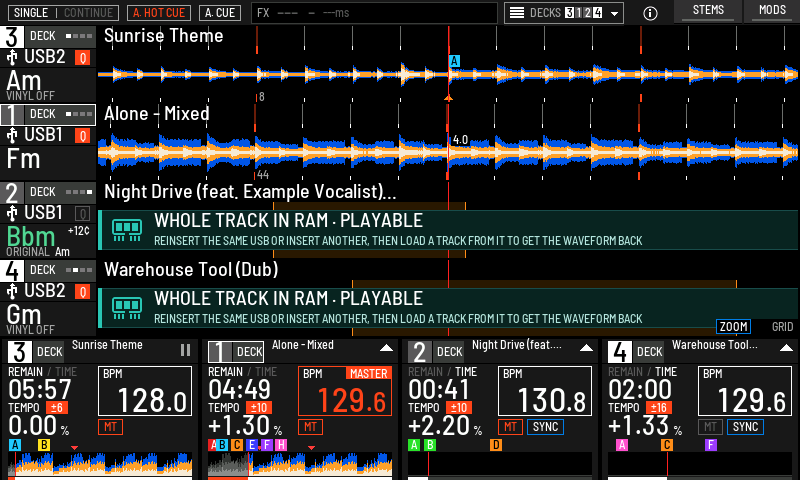Click the 4 DECK button in the bottom panel
Viewport: 800px width, 480px height.
[636, 352]
